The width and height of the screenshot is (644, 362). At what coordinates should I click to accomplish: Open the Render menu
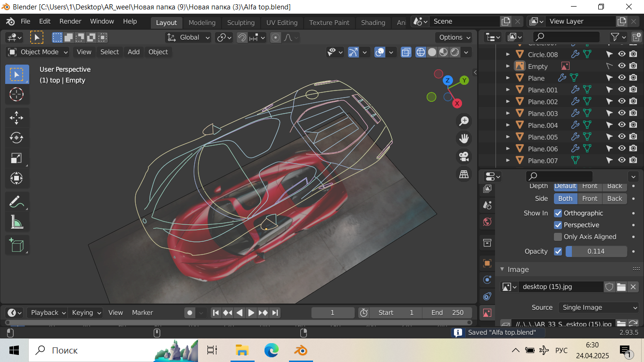[70, 21]
